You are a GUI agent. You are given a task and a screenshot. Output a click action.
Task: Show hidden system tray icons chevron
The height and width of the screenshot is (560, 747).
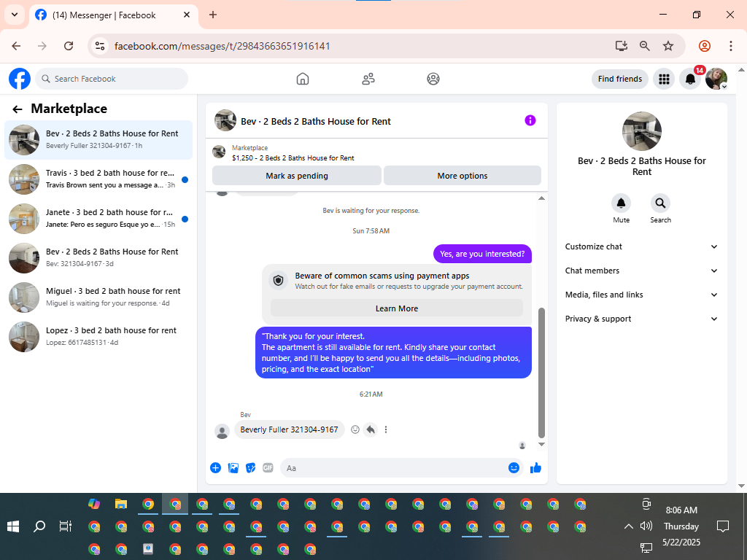pos(628,526)
